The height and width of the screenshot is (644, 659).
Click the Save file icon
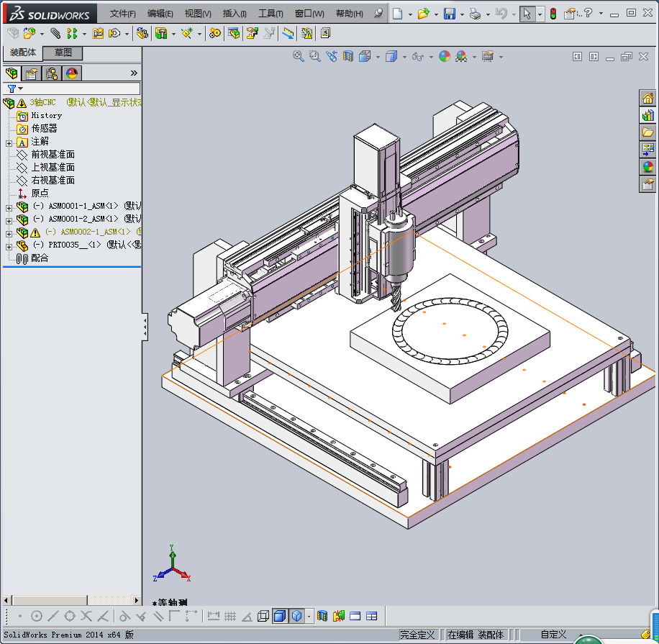click(x=449, y=14)
